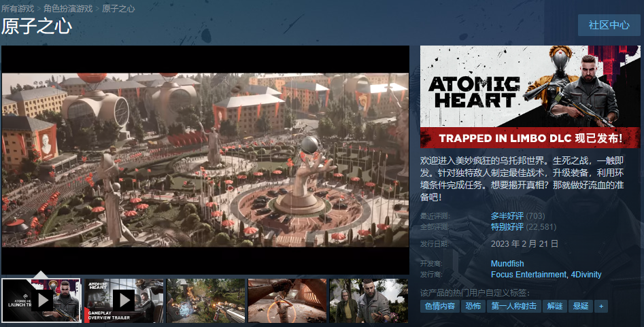The width and height of the screenshot is (644, 327).
Task: Play the Gameplay Overview Trailer thumbnail
Action: pyautogui.click(x=124, y=300)
